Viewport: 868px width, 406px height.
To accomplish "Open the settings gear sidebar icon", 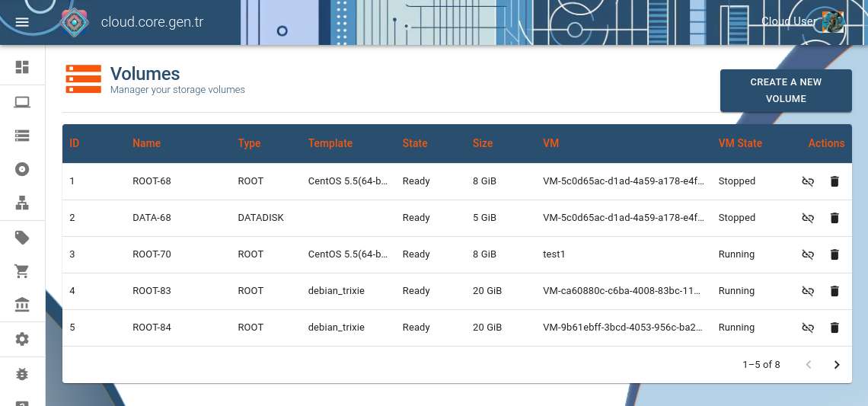I will pyautogui.click(x=22, y=340).
